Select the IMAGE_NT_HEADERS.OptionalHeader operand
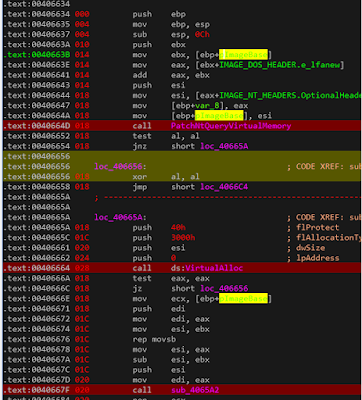Screen dimensions: 362x400 pyautogui.click(x=290, y=95)
